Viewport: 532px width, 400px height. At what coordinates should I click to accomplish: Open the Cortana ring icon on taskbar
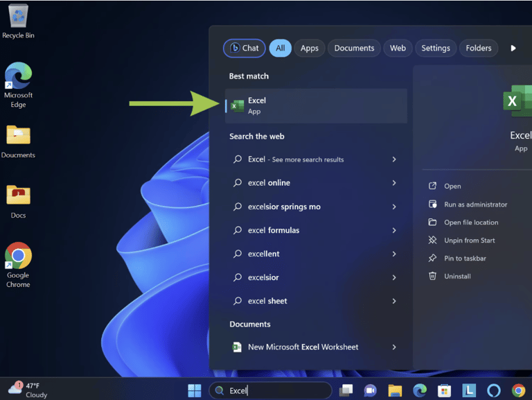tap(494, 390)
